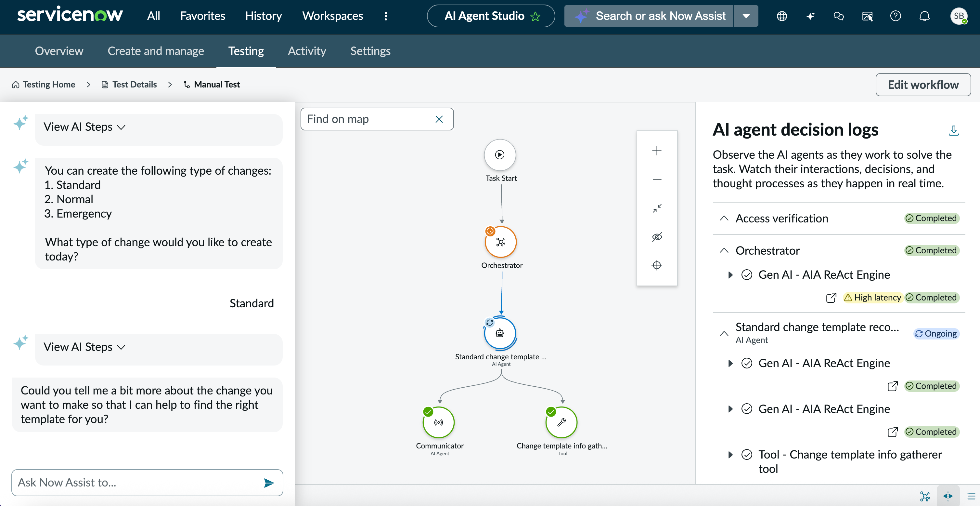Click the 'Standard' chat reply message
The image size is (980, 506).
click(251, 303)
